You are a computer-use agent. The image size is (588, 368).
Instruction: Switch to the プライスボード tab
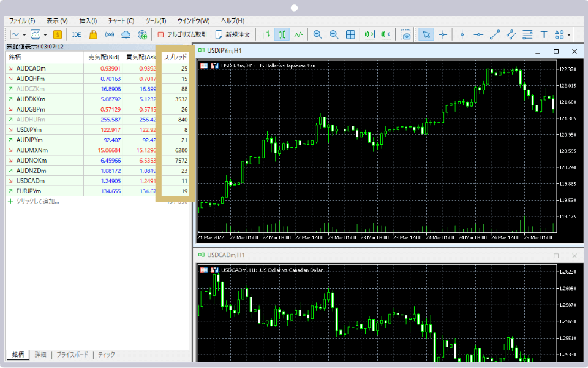click(72, 355)
